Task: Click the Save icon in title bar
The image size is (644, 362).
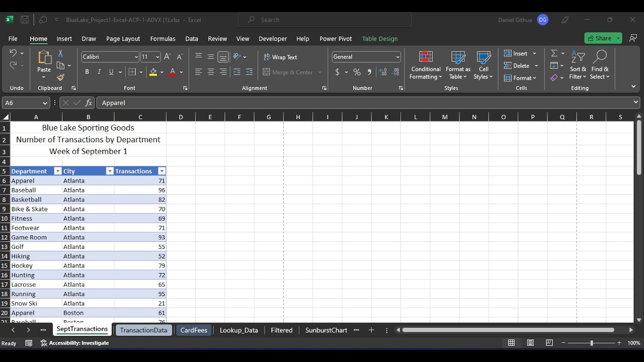Action: (24, 20)
